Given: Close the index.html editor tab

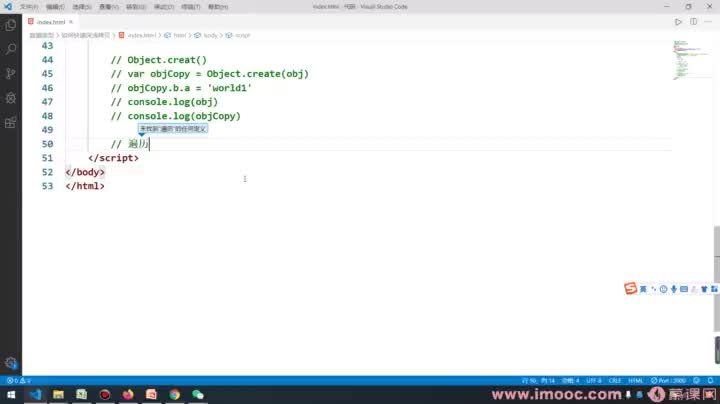Looking at the screenshot, I should [x=71, y=22].
